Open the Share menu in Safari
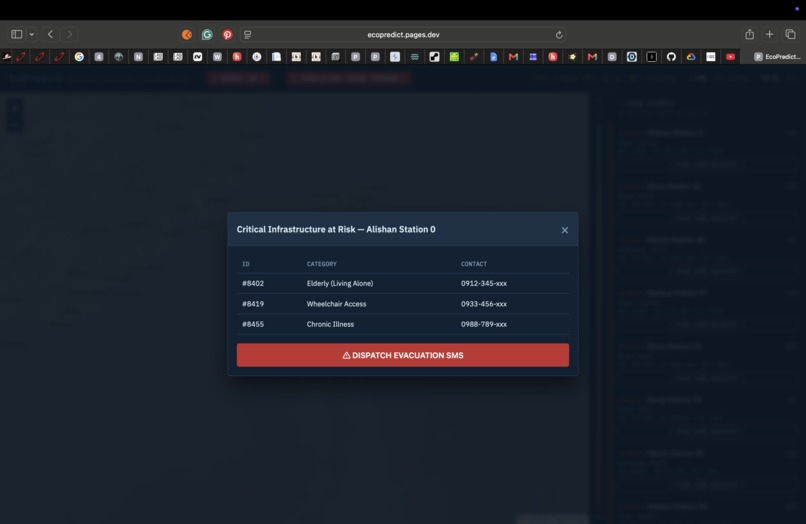 coord(749,34)
